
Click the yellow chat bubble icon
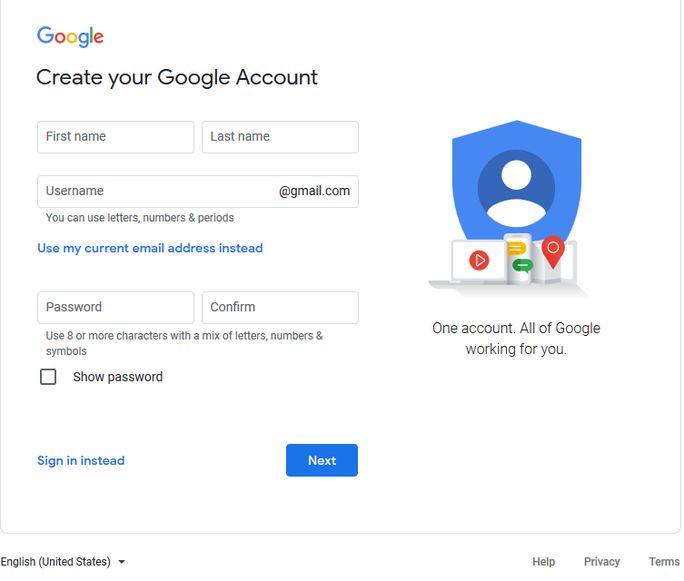(516, 249)
